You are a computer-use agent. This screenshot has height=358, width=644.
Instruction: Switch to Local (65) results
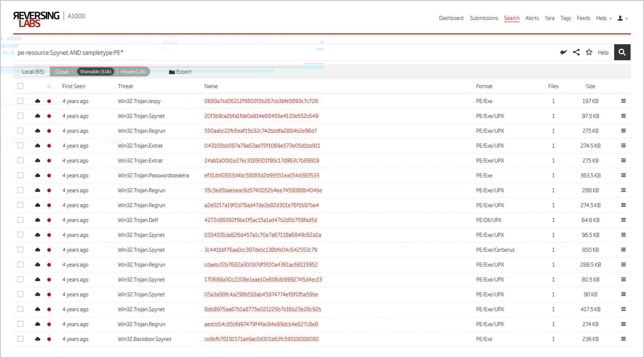click(x=33, y=72)
